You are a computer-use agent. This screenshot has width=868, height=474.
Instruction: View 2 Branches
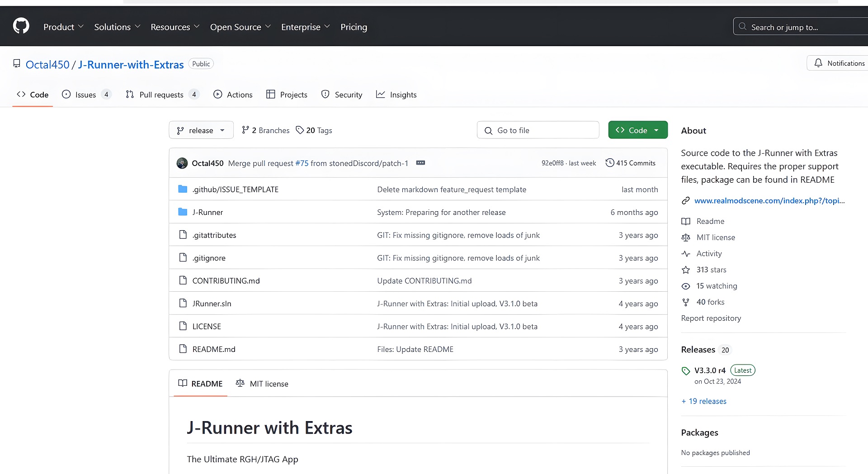tap(266, 130)
